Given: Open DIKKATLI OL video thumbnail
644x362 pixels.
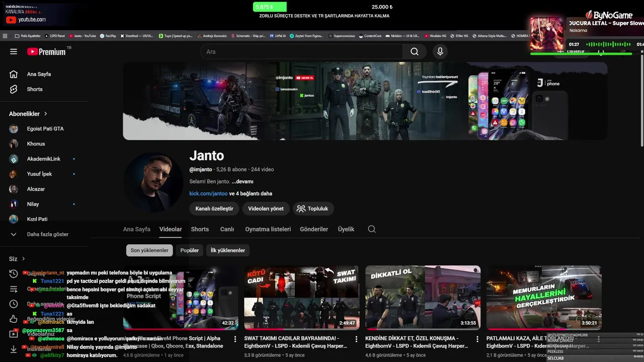Looking at the screenshot, I should (423, 298).
